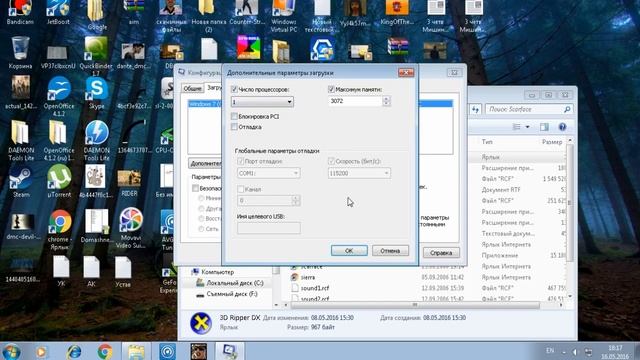The image size is (640, 360).
Task: Increase the Канал spinner value
Action: [x=296, y=198]
